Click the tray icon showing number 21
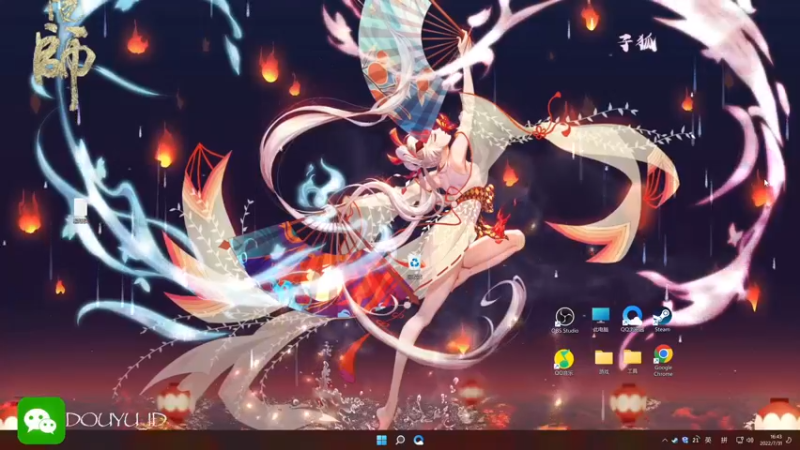The height and width of the screenshot is (450, 800). coord(696,439)
